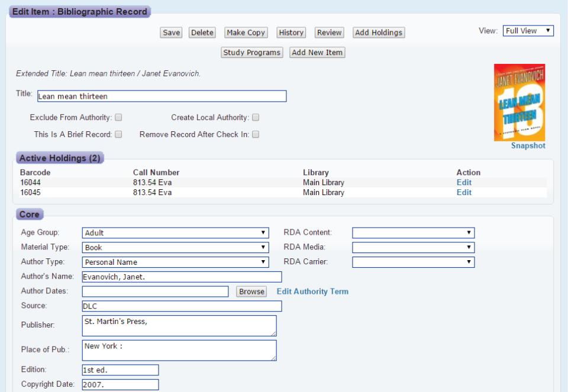Open the record History
The image size is (568, 392).
[x=291, y=33]
